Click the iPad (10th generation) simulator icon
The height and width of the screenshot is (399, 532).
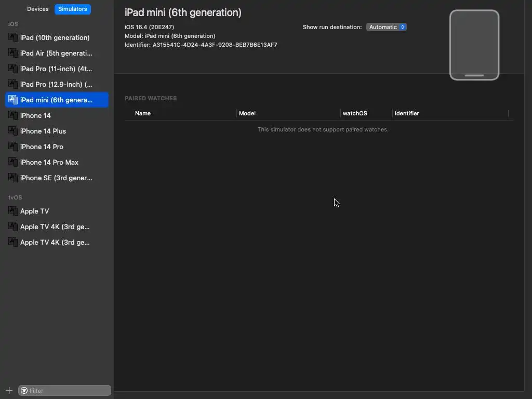tap(13, 37)
